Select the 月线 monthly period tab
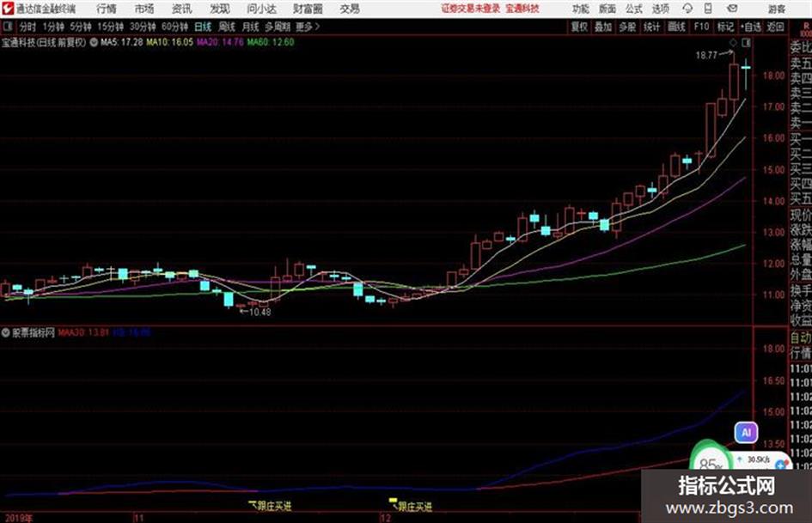Screen dimensions: 812x523 [251, 27]
